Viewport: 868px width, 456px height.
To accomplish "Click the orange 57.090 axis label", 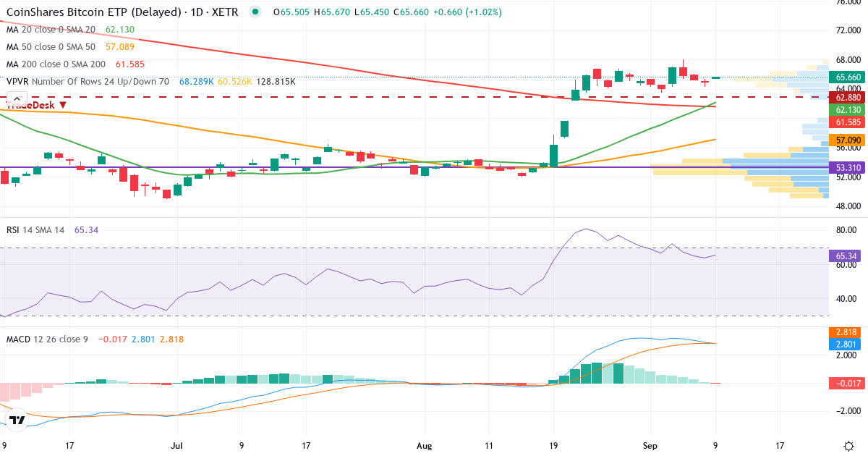I will pos(847,139).
